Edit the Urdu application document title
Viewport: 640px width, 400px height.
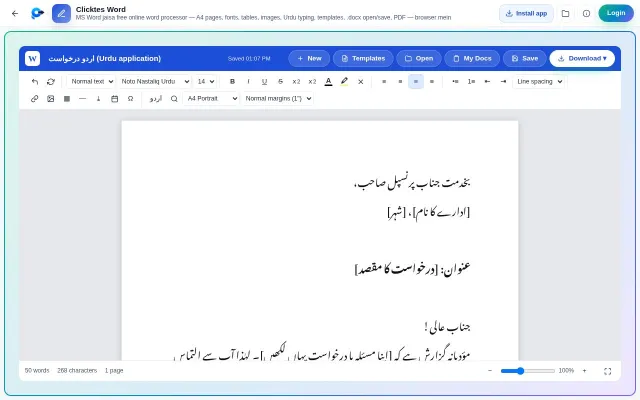[x=105, y=58]
